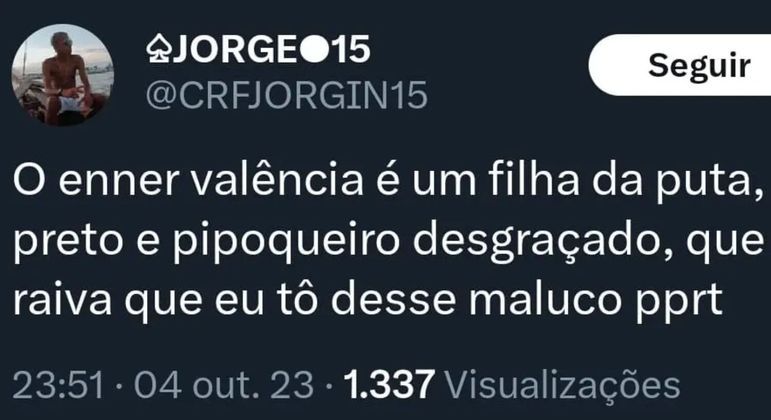Click the word "raiva" starting last line
Viewport: 771px width, 420px height.
point(62,300)
